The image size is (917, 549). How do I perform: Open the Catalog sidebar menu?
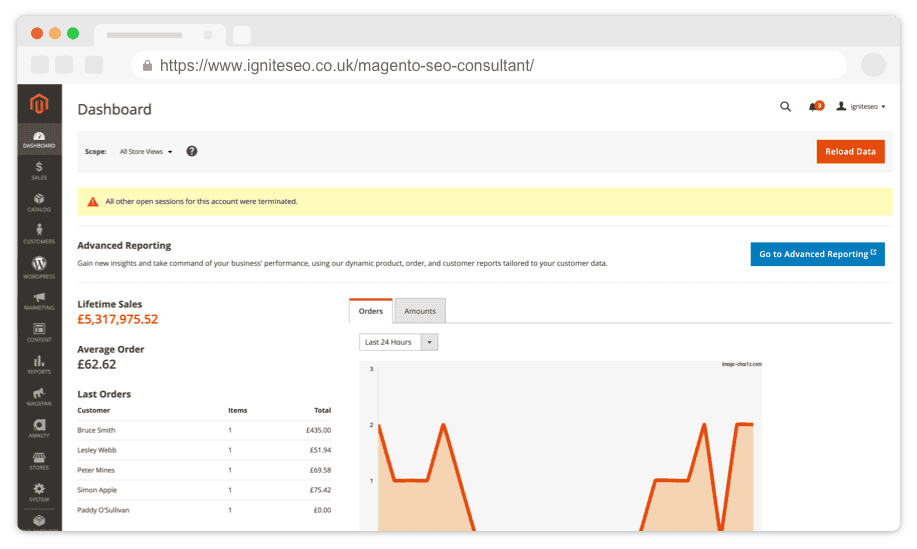(x=39, y=202)
